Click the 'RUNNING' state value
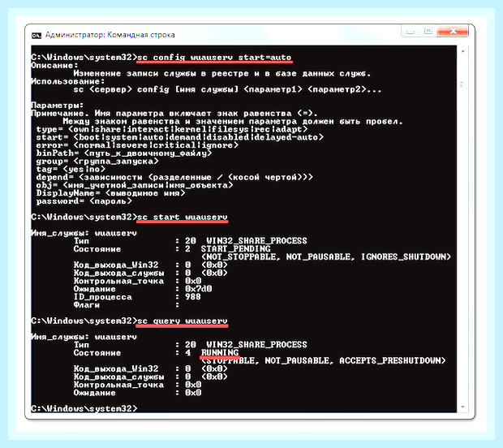503x448 pixels. [x=220, y=353]
